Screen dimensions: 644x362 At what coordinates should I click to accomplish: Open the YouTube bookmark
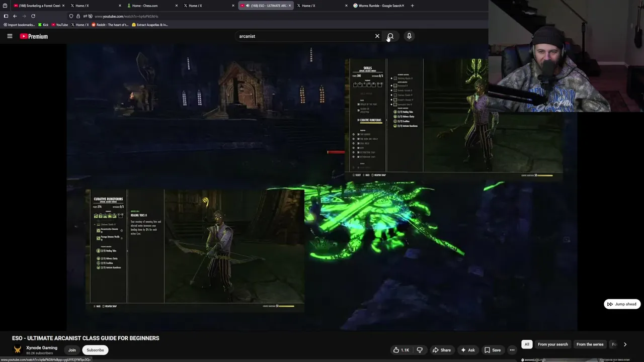tap(60, 25)
